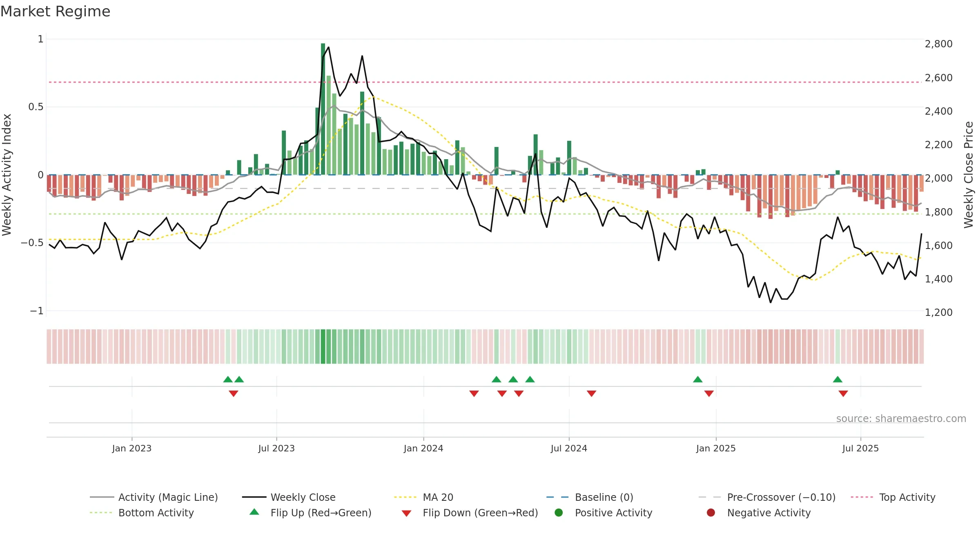Toggle the Baseline (0) legend entry

click(590, 497)
